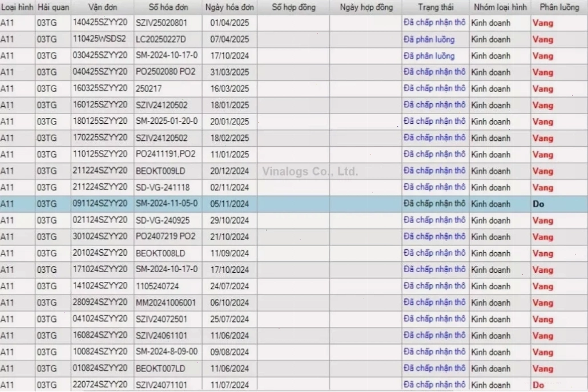Click the Số hóa đơn column header
The image size is (588, 392).
(168, 7)
